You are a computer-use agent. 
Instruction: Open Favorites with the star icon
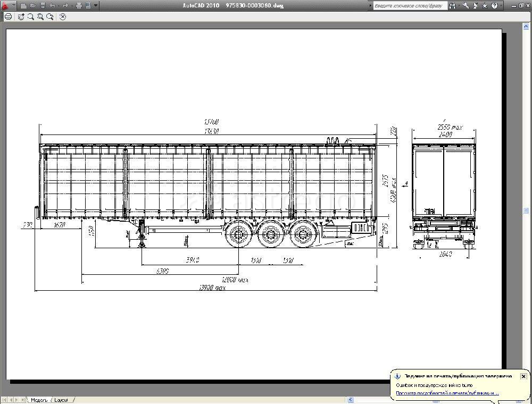(485, 5)
